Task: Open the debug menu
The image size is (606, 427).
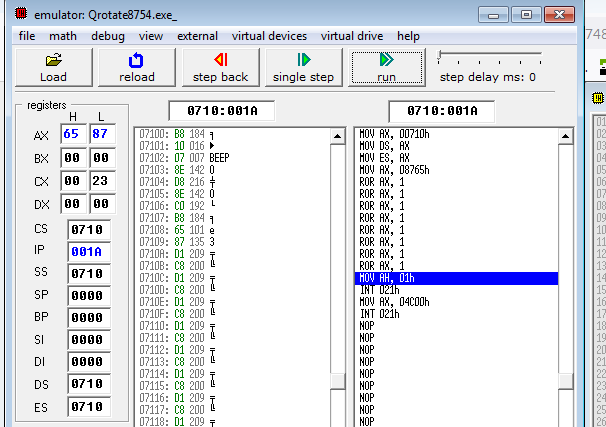Action: tap(107, 35)
